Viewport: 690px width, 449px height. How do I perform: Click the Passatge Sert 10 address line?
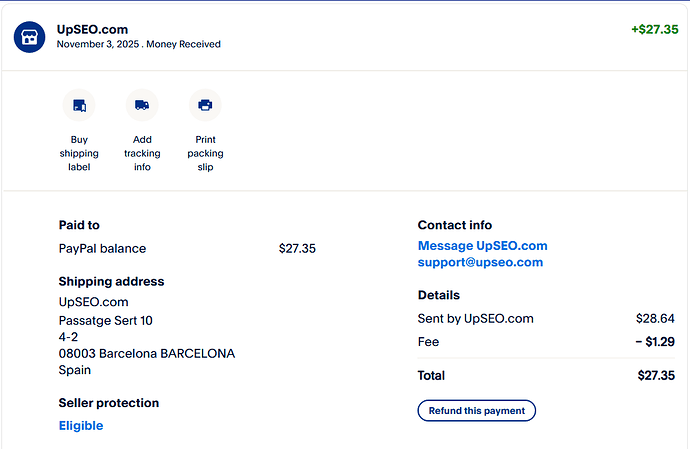tap(105, 321)
